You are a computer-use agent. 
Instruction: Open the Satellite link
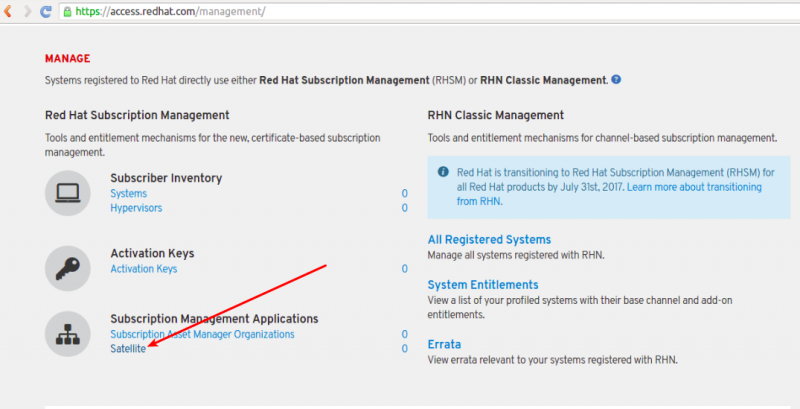(128, 349)
